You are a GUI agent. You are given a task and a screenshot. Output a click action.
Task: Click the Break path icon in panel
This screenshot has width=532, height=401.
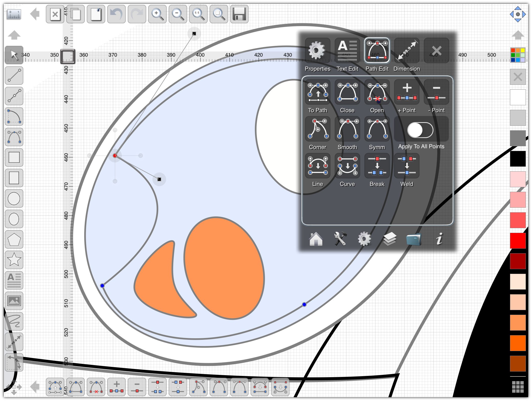click(x=377, y=166)
